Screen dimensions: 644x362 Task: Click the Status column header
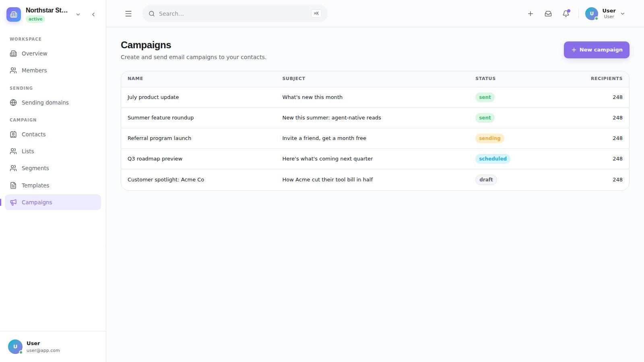click(485, 78)
